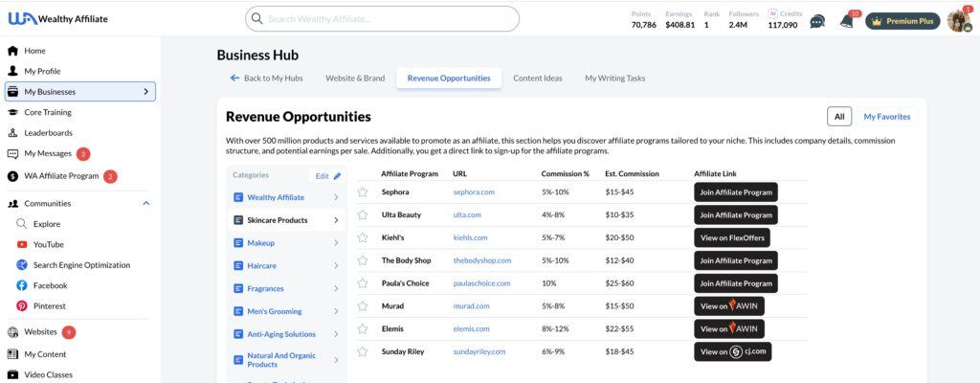The image size is (980, 383).
Task: Open the Content Ideas tab
Action: tap(538, 79)
